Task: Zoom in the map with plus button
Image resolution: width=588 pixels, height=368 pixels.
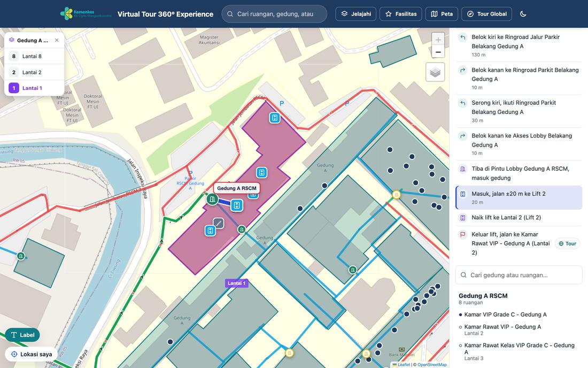Action: (438, 40)
